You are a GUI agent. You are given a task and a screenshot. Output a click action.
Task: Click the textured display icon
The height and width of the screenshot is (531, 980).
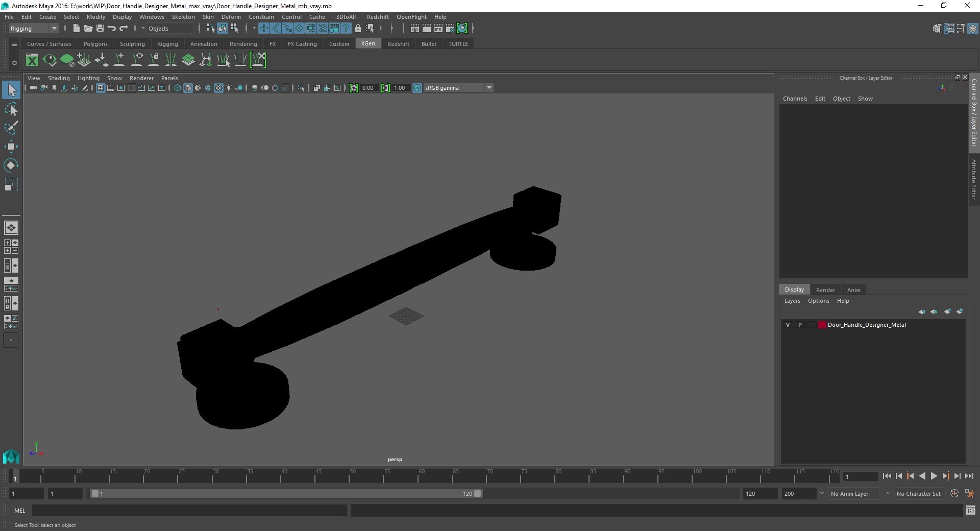[x=218, y=88]
